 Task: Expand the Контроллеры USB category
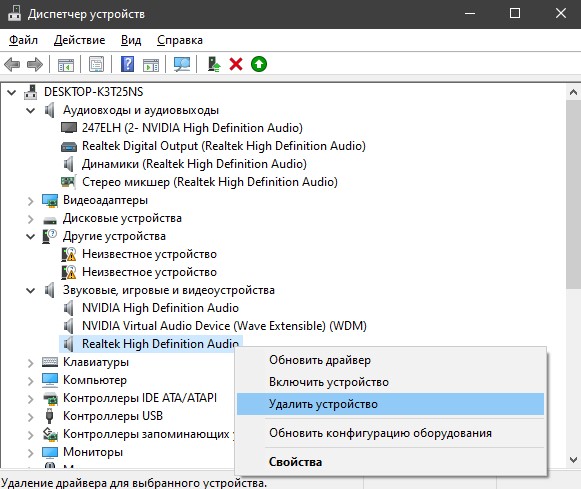tap(31, 417)
